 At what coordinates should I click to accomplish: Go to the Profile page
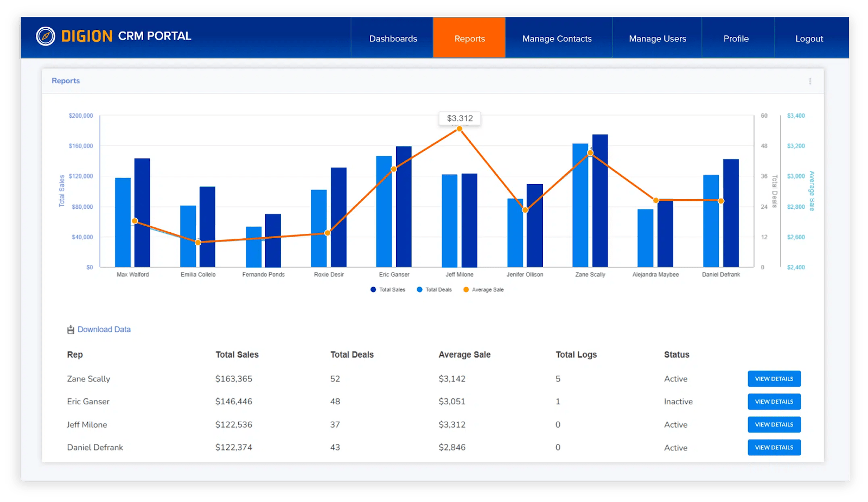(736, 38)
